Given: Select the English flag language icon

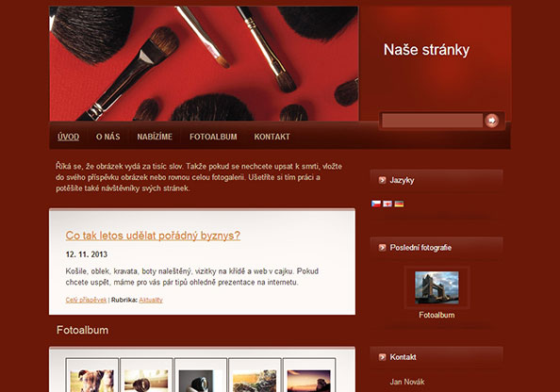Looking at the screenshot, I should (387, 204).
